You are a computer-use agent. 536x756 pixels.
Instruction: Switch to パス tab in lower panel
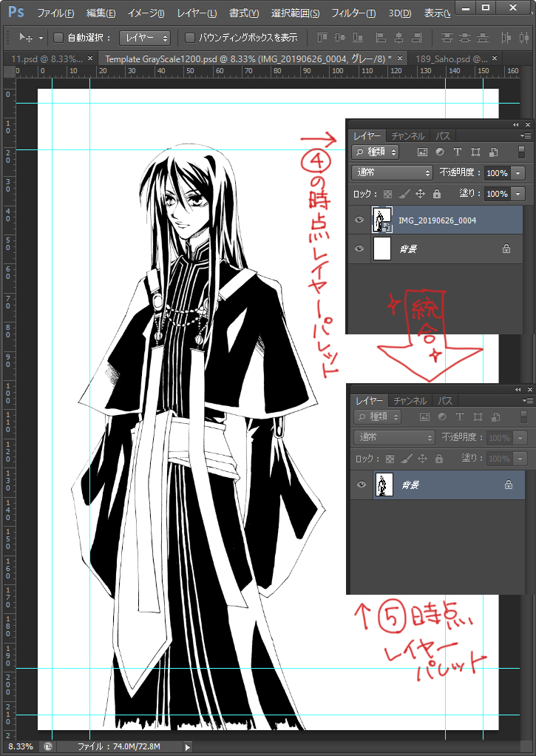tap(445, 401)
